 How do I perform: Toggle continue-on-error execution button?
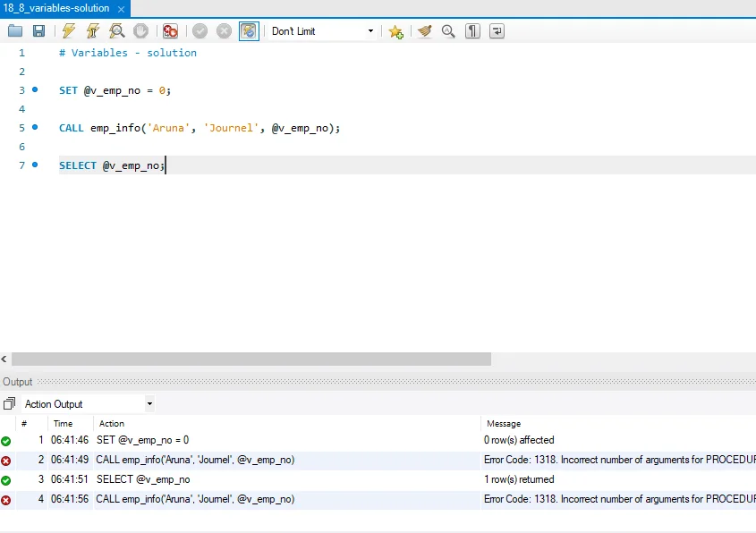tap(170, 31)
